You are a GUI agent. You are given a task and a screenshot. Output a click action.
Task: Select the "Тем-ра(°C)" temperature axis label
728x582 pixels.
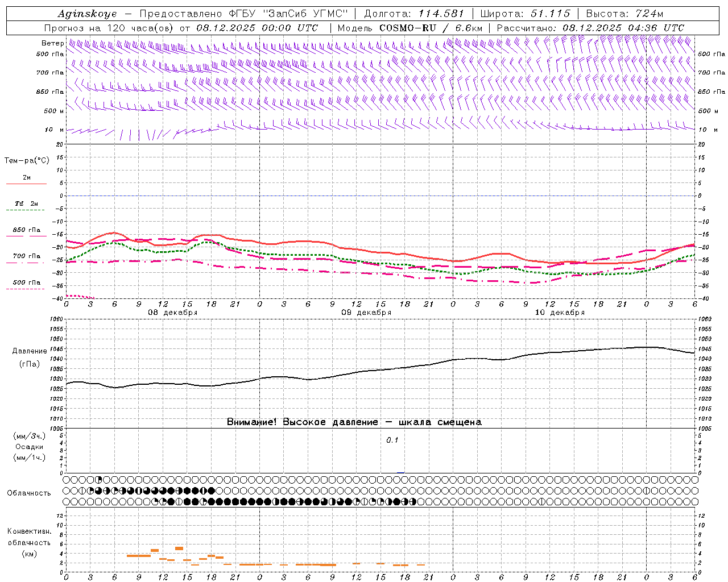(27, 161)
